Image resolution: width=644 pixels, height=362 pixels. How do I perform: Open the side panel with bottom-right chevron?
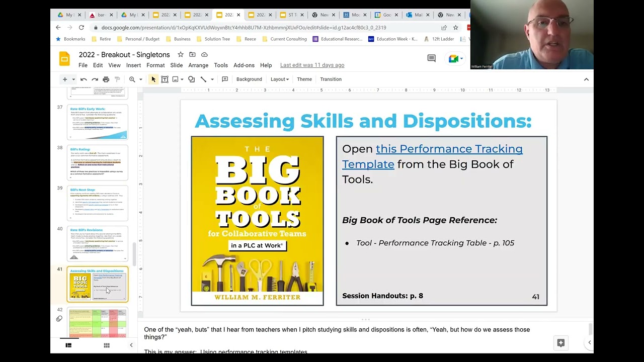point(590,343)
